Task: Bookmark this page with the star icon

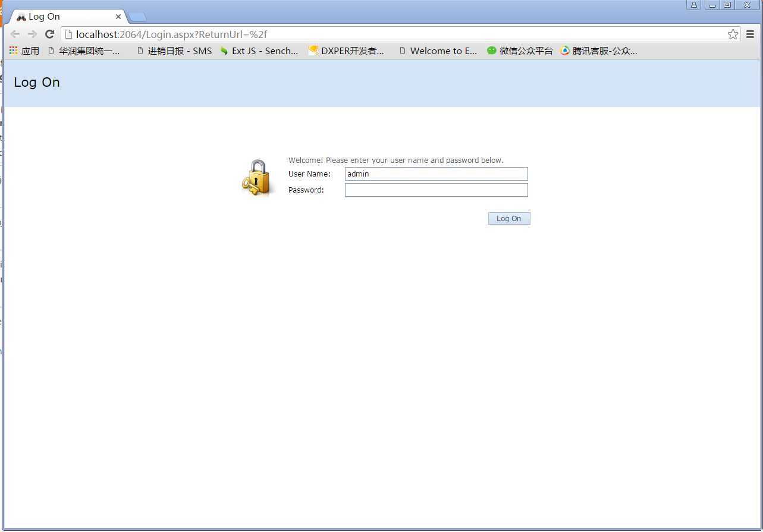Action: click(x=733, y=34)
